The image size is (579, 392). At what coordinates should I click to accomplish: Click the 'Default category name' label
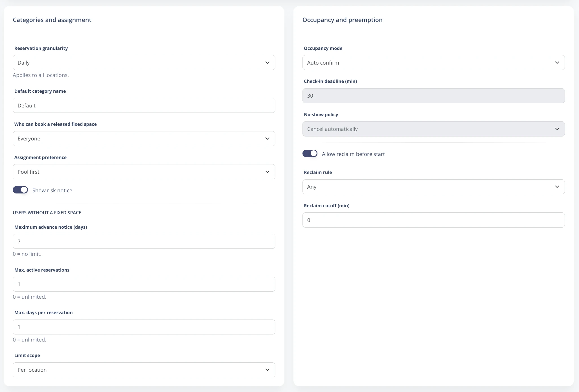(40, 91)
